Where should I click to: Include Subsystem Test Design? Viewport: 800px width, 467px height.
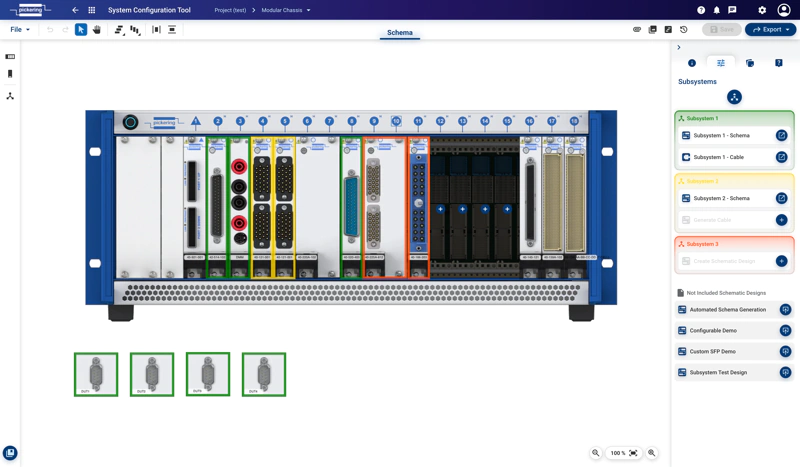(x=785, y=373)
